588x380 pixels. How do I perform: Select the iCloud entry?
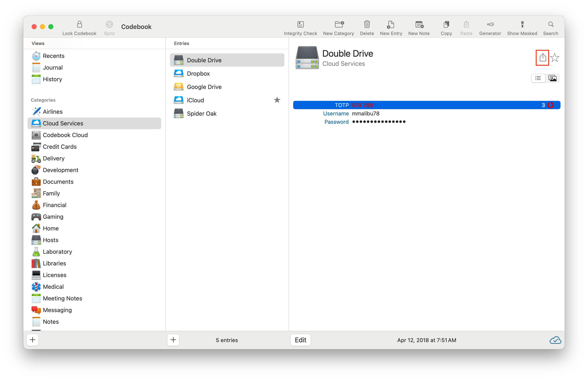[x=195, y=100]
